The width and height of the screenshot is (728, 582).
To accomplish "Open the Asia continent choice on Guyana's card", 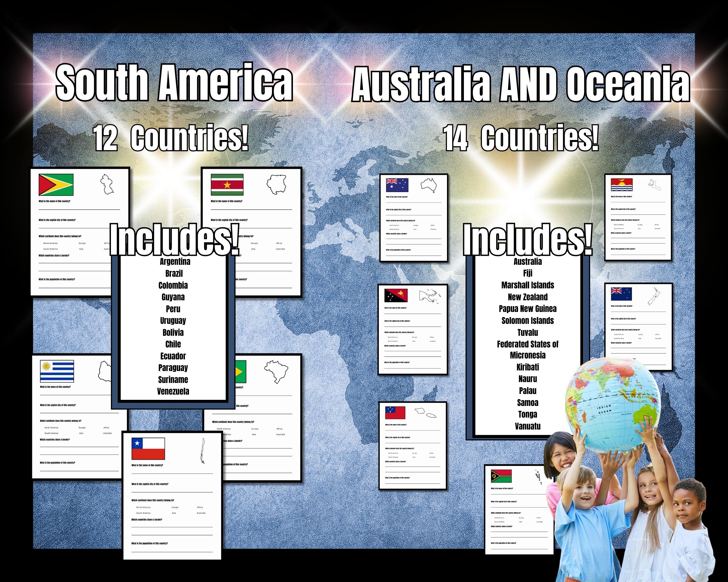I will (81, 249).
